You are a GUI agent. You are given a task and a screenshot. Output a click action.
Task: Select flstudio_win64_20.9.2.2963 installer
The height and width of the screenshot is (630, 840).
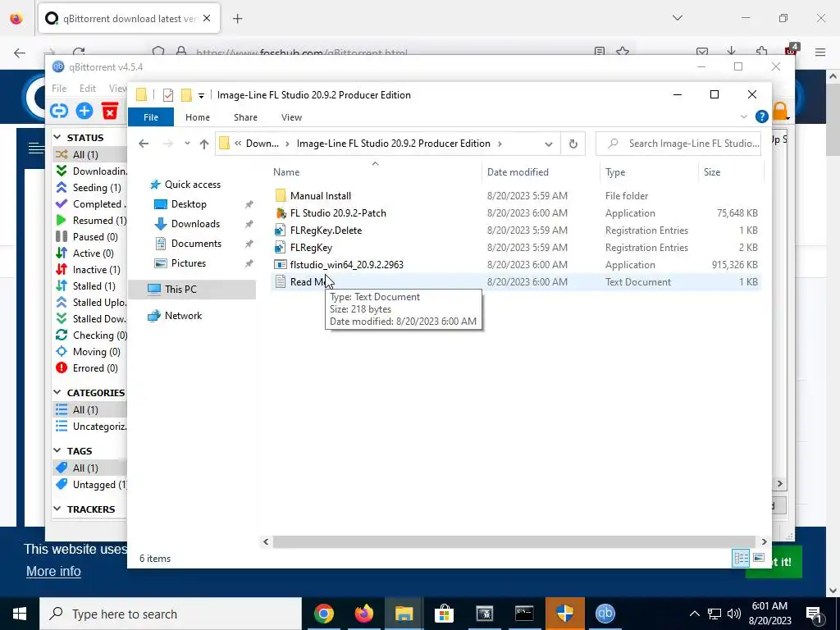346,264
